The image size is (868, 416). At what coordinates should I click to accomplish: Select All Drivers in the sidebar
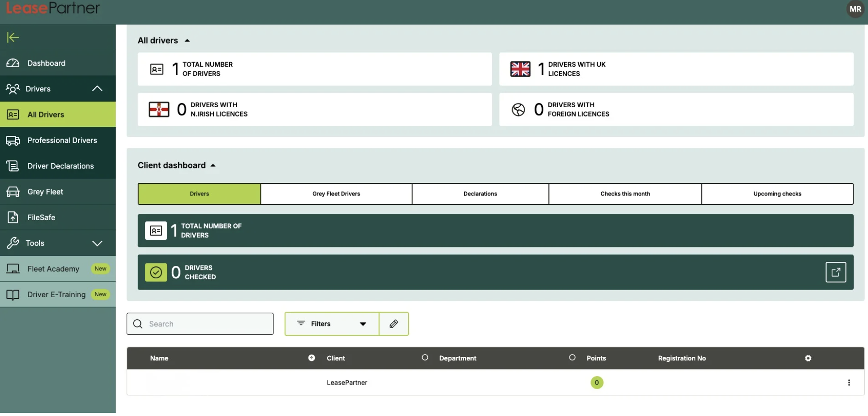[58, 114]
